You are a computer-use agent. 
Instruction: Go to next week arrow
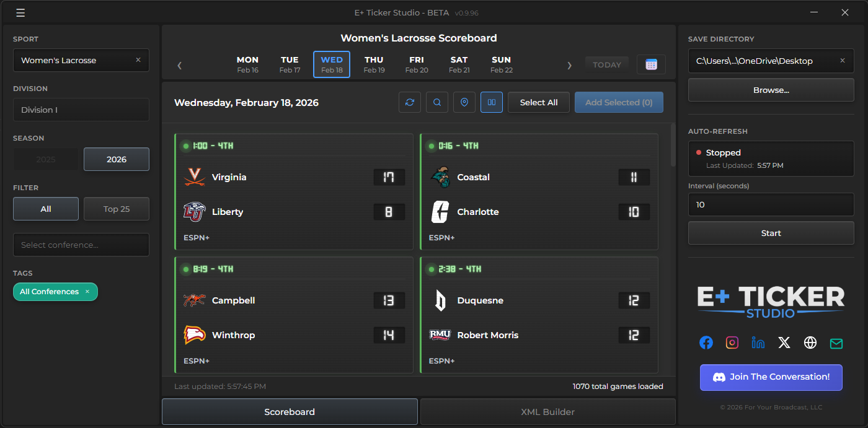pyautogui.click(x=569, y=65)
